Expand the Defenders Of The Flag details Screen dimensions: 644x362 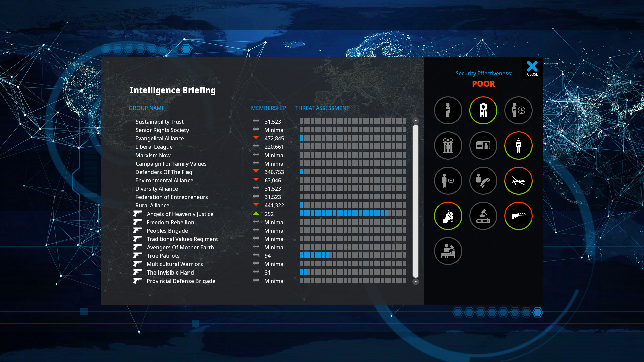[163, 172]
